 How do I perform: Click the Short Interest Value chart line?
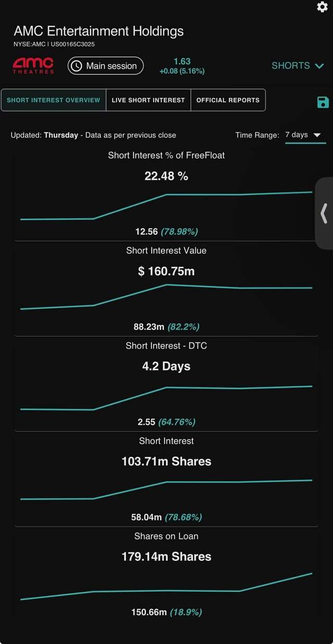point(166,297)
